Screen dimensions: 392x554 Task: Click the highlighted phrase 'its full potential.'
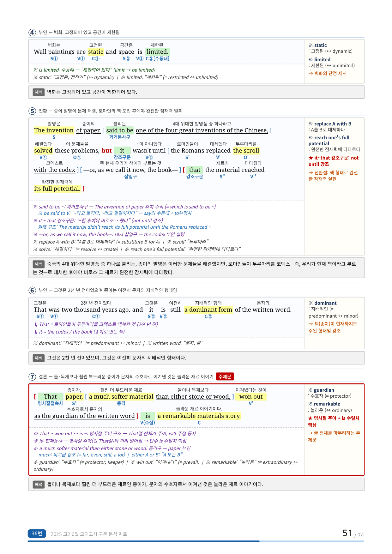click(57, 189)
